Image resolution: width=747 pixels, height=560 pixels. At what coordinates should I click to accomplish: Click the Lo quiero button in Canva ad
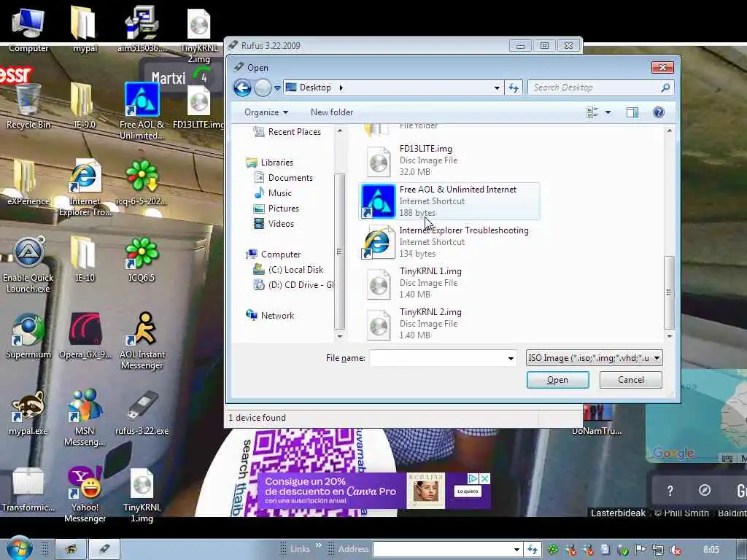click(468, 491)
